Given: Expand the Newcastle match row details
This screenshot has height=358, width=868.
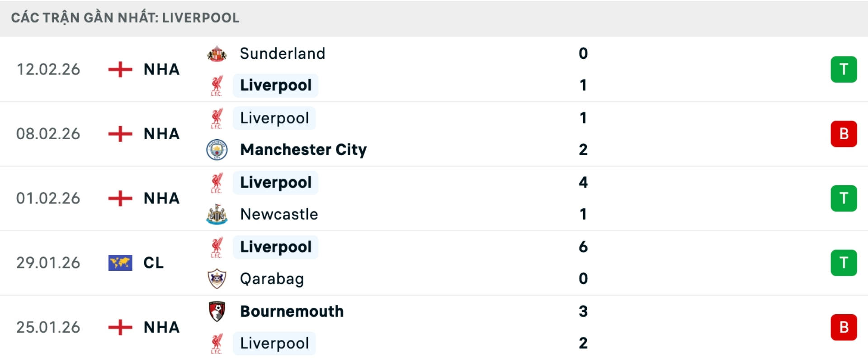Looking at the screenshot, I should pos(434,198).
